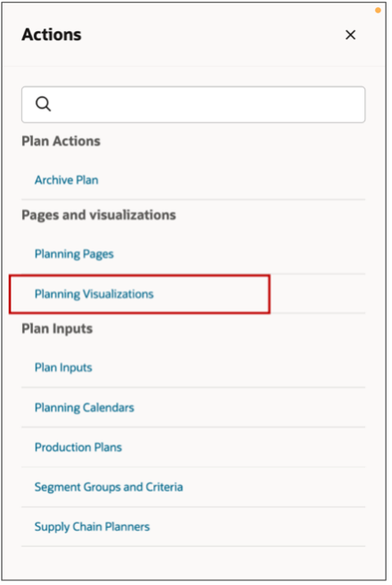Click empty header space beside Actions title

pos(212,35)
